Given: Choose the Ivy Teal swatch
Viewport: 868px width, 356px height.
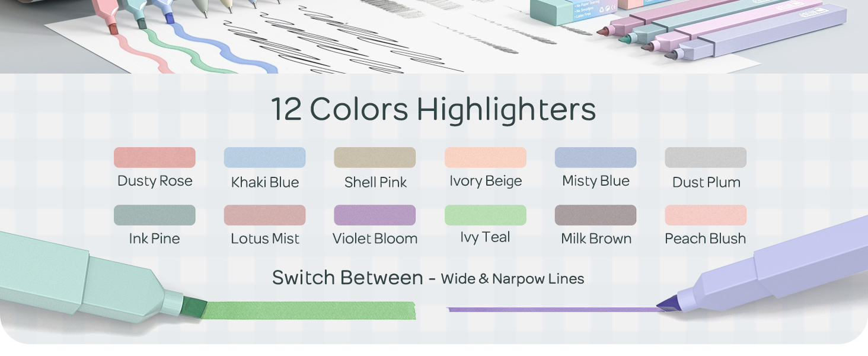Looking at the screenshot, I should (486, 215).
